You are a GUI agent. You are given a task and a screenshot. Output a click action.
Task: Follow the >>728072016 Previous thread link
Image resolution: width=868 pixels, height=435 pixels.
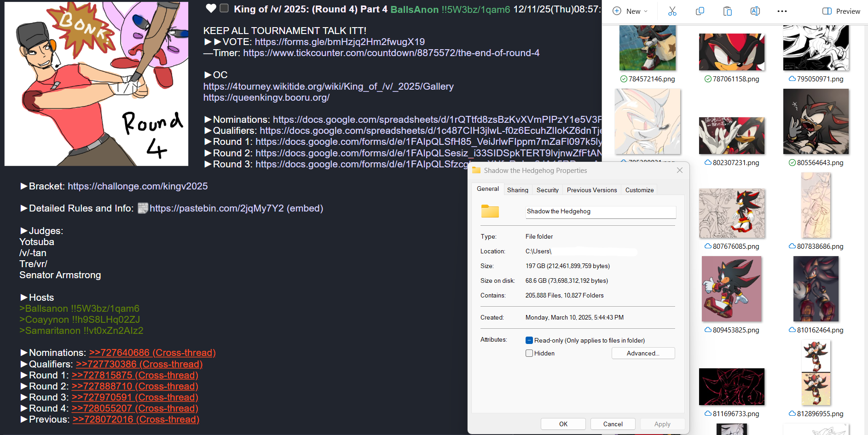(x=136, y=419)
